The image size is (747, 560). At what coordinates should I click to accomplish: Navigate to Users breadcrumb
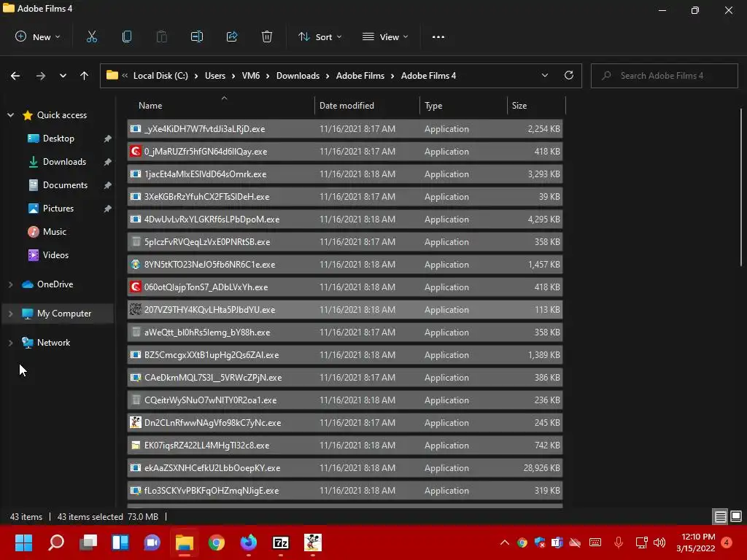[215, 76]
